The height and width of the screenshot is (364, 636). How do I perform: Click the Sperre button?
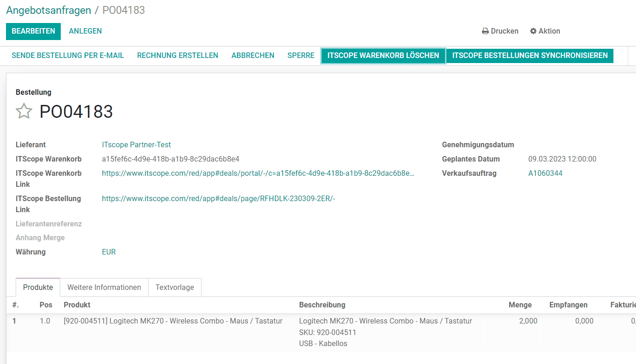(x=301, y=56)
